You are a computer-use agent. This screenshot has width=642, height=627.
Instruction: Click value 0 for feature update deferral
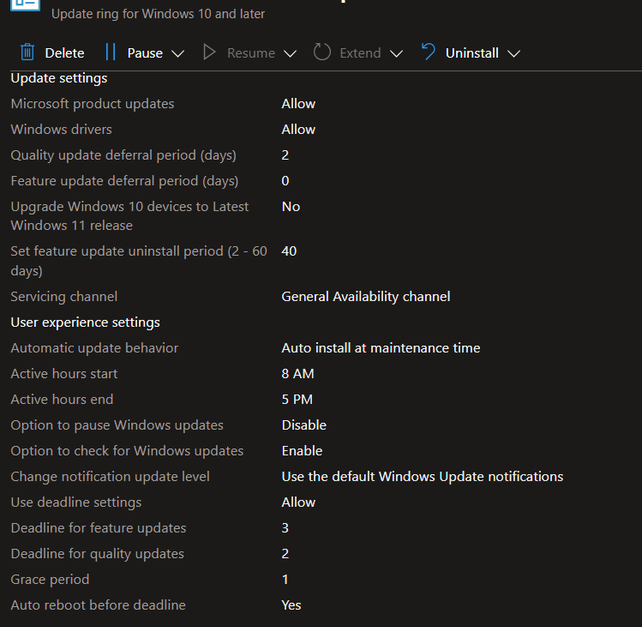pos(285,181)
